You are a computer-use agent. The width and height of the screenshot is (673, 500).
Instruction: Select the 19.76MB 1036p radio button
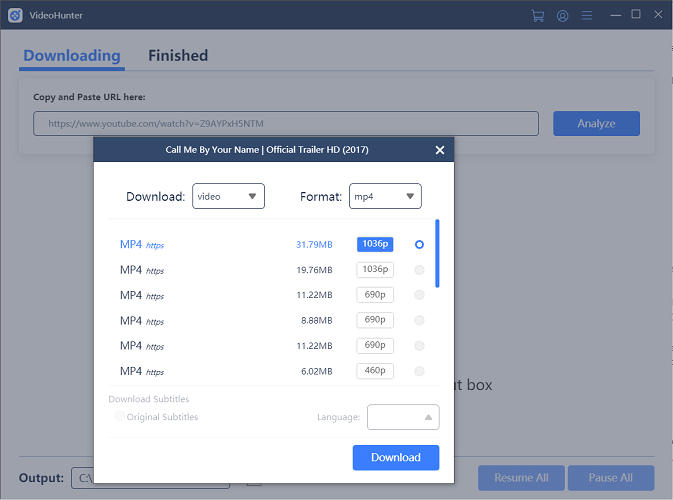(419, 270)
